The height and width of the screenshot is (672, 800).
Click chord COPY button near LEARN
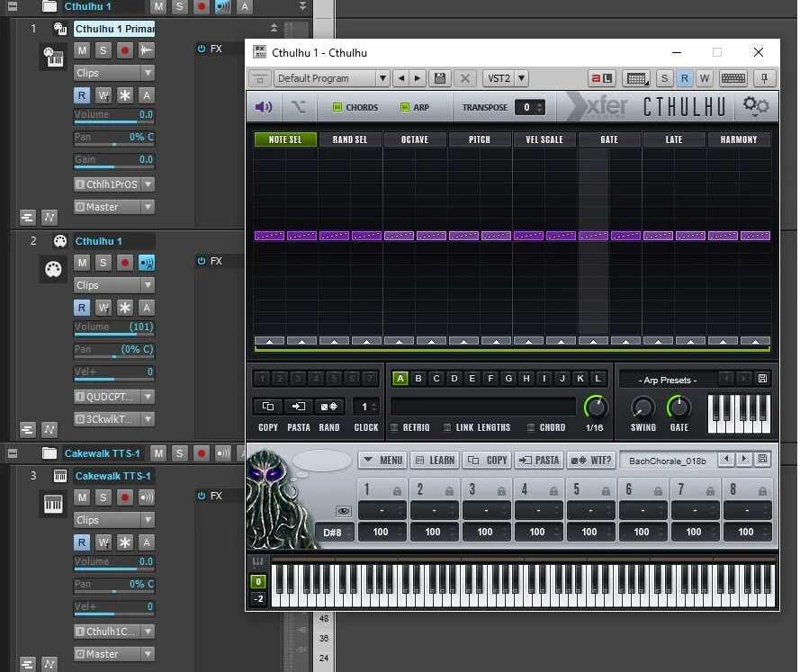pyautogui.click(x=487, y=460)
